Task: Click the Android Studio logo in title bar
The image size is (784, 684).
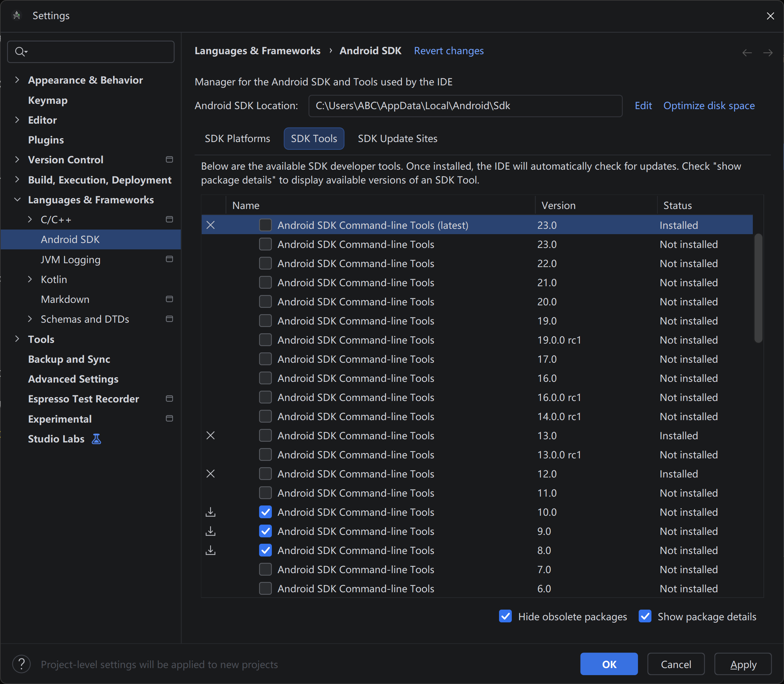Action: (16, 16)
